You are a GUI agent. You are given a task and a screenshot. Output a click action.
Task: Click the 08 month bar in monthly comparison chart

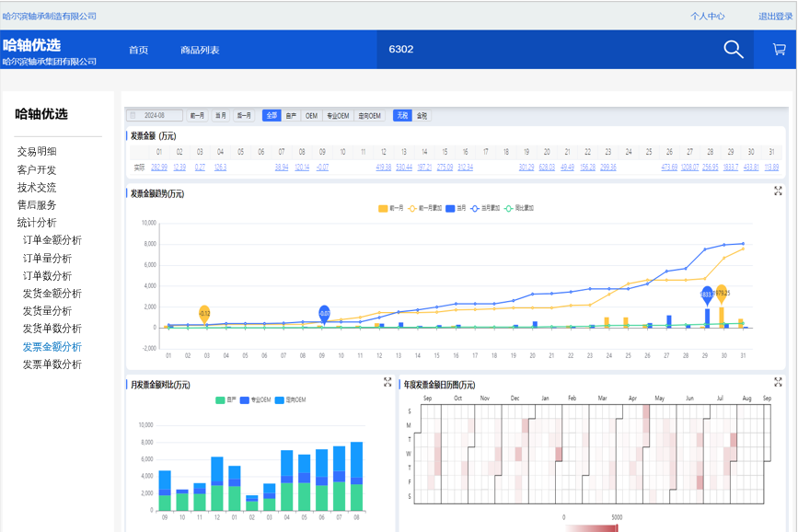356,476
